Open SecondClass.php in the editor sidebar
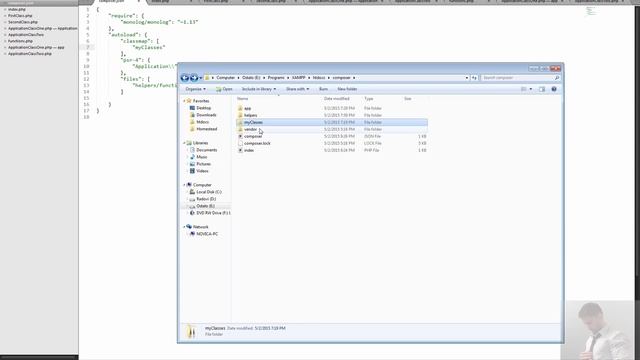This screenshot has height=360, width=640. 23,22
